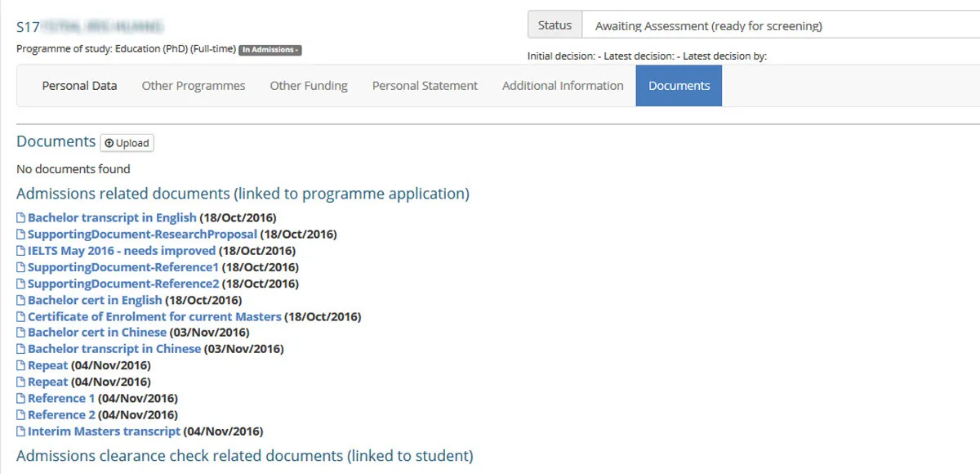Switch to the Personal Statement tab

pos(424,85)
